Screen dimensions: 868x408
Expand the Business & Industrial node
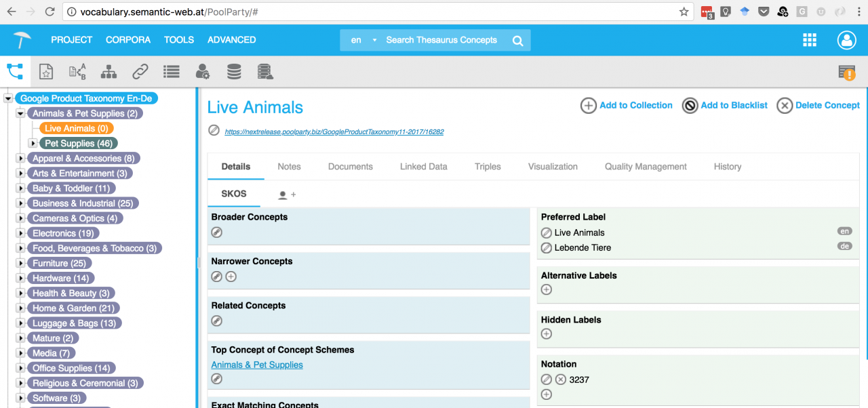coord(21,203)
